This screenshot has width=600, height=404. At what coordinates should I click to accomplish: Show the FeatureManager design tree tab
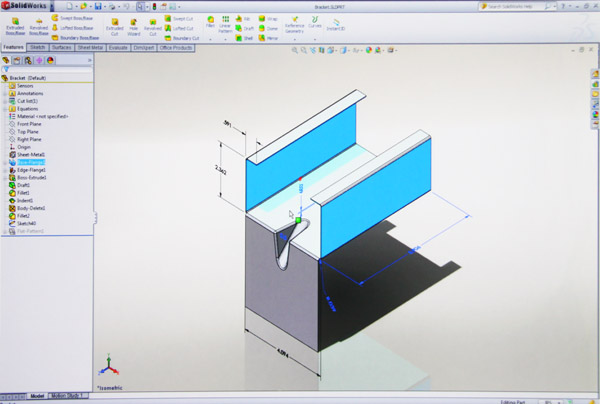click(6, 60)
